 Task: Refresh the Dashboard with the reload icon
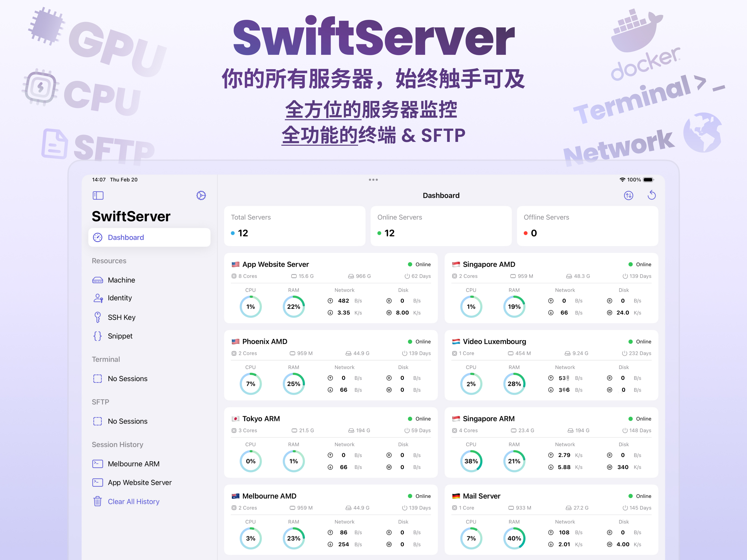point(652,195)
